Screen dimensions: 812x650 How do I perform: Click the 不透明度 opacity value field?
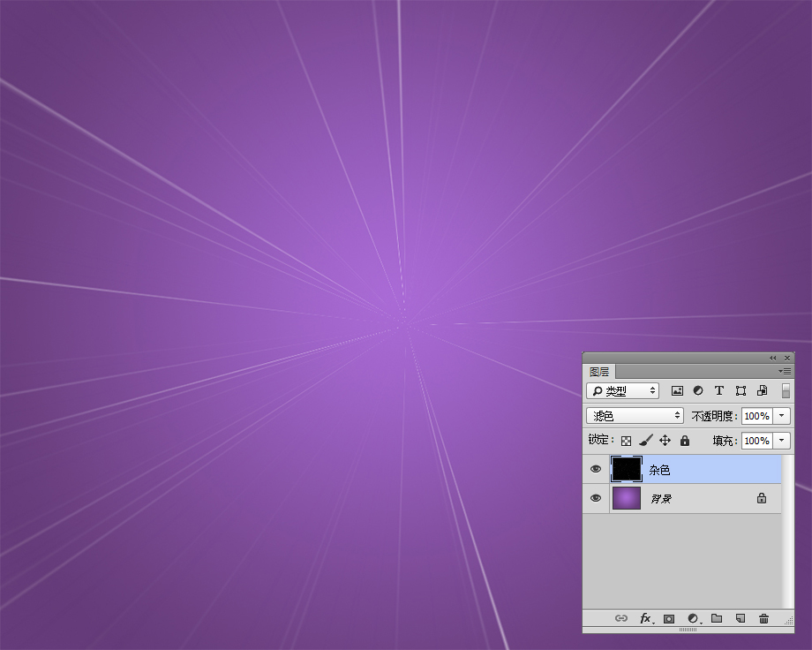pos(756,416)
